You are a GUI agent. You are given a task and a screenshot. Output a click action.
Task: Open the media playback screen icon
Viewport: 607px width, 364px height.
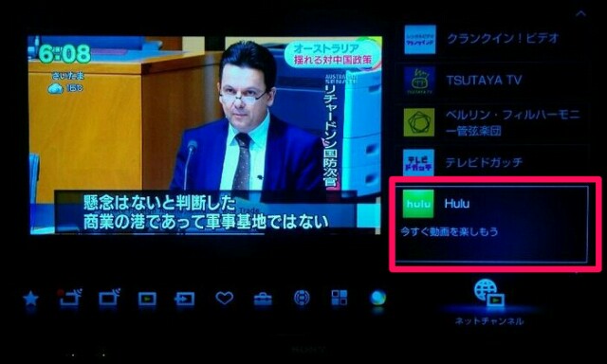tap(148, 299)
